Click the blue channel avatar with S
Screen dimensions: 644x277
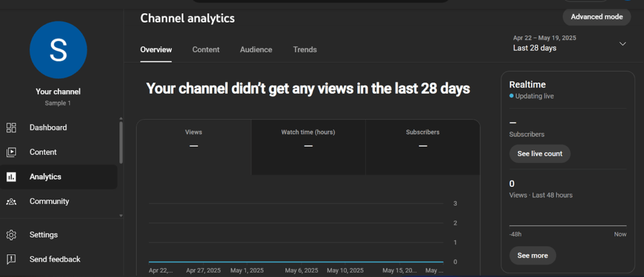tap(58, 50)
